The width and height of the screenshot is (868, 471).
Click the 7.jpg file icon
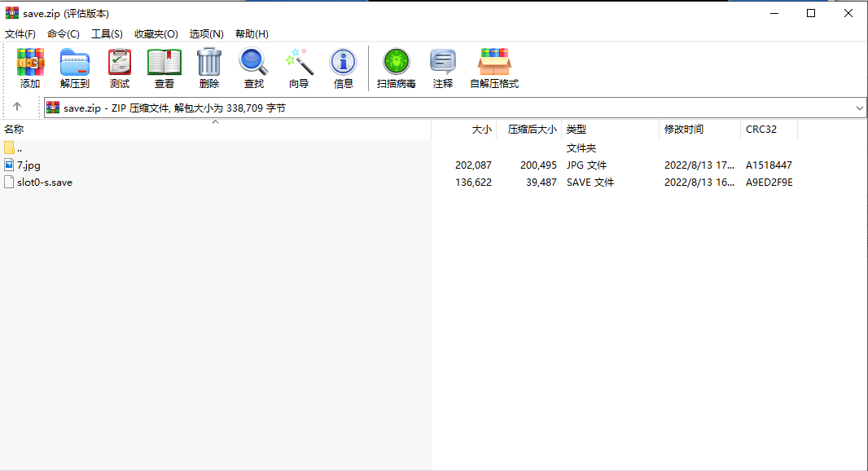pyautogui.click(x=9, y=165)
